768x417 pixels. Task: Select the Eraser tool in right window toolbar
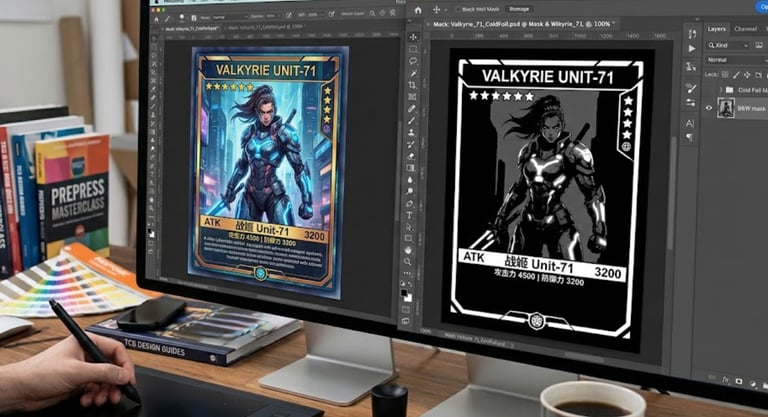411,156
